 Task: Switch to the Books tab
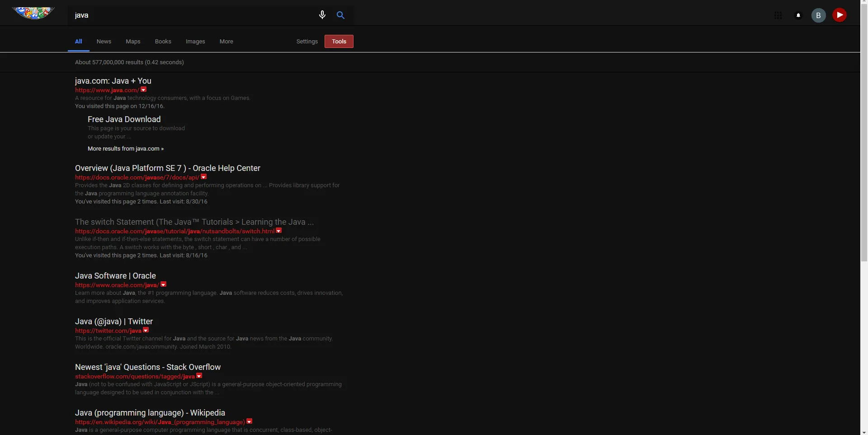click(163, 41)
